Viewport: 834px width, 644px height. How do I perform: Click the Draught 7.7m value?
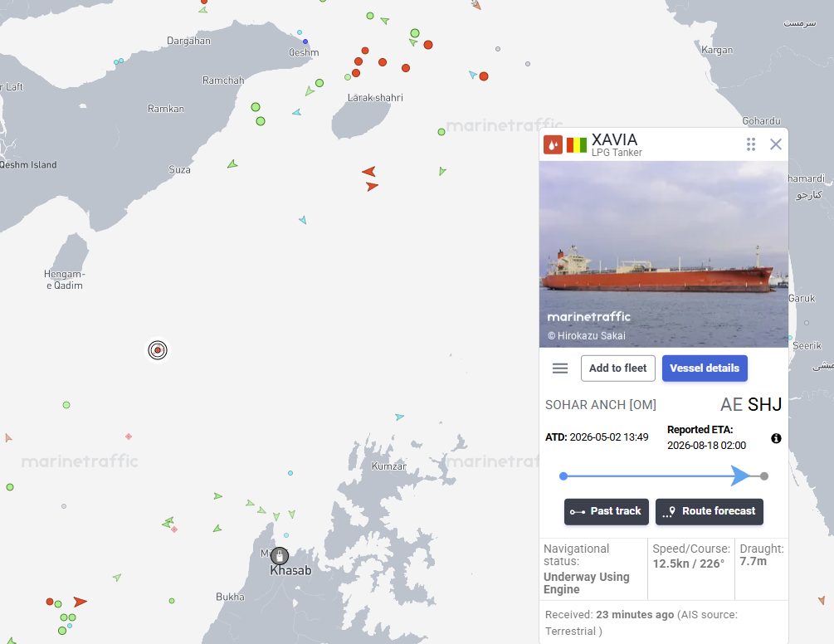(754, 561)
